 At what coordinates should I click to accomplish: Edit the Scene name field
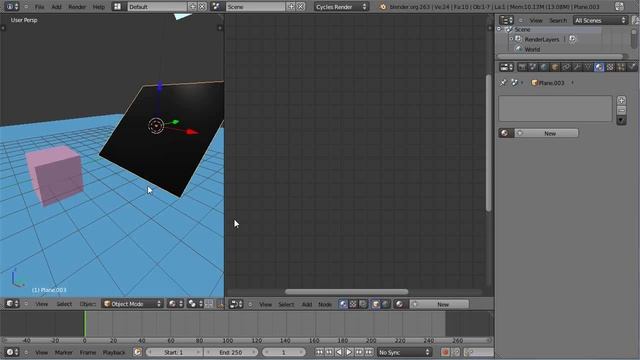(256, 7)
